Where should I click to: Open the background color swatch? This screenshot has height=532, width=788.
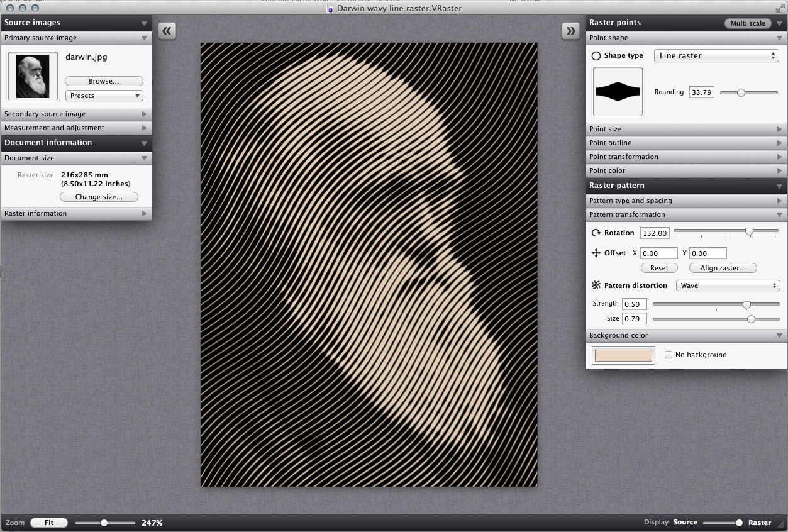pyautogui.click(x=623, y=356)
